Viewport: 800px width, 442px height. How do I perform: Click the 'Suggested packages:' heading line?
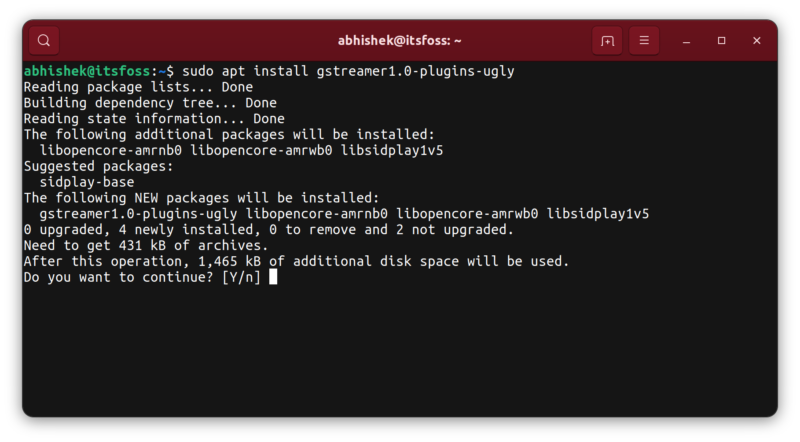(x=98, y=166)
